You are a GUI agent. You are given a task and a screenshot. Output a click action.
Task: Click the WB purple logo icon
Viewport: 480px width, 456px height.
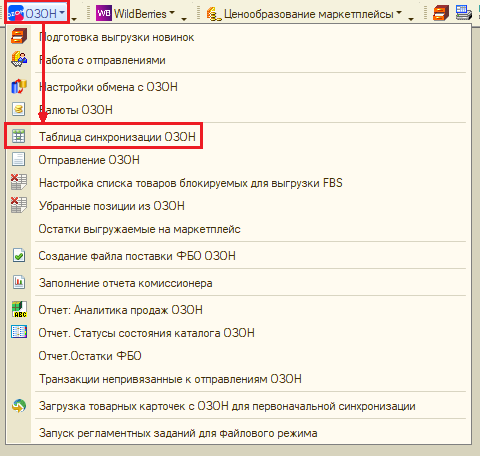tap(104, 14)
